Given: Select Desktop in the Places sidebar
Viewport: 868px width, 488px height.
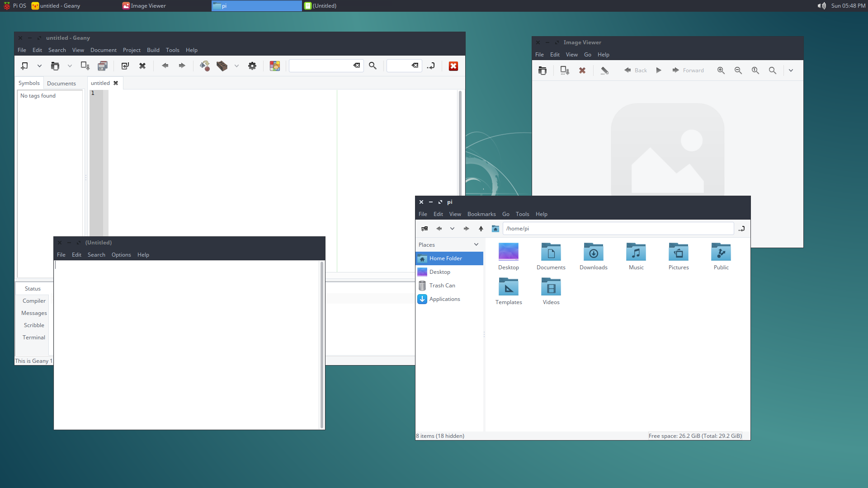Looking at the screenshot, I should [x=449, y=272].
